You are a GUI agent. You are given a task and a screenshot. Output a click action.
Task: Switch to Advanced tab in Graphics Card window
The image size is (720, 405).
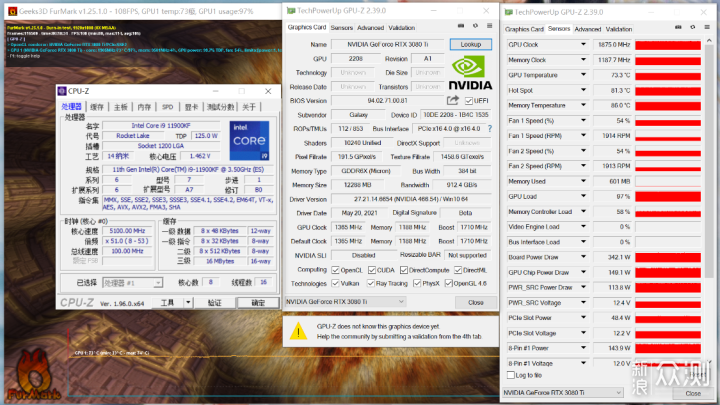coord(371,28)
